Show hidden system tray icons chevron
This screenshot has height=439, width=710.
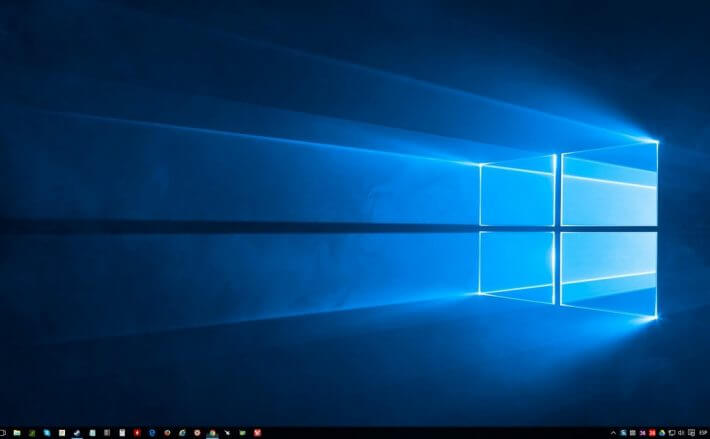(613, 433)
